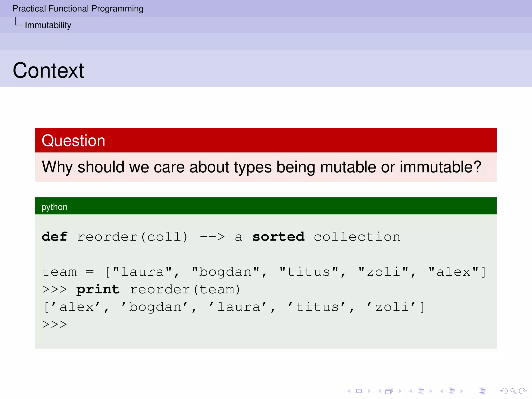Click the Context slide title
This screenshot has height=399, width=532.
[48, 70]
